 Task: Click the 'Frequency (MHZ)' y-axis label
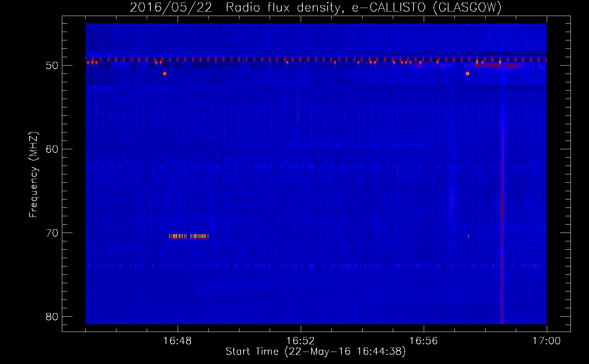33,175
